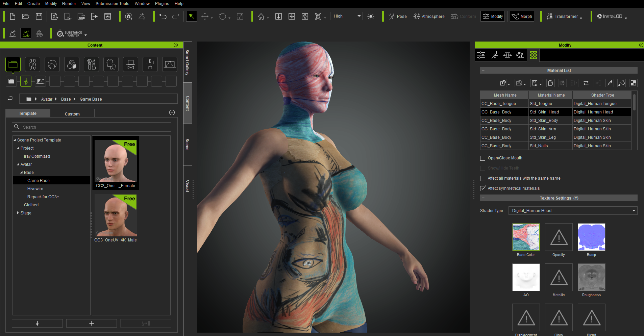
Task: Open the Smart Gallery side tab
Action: tap(188, 62)
